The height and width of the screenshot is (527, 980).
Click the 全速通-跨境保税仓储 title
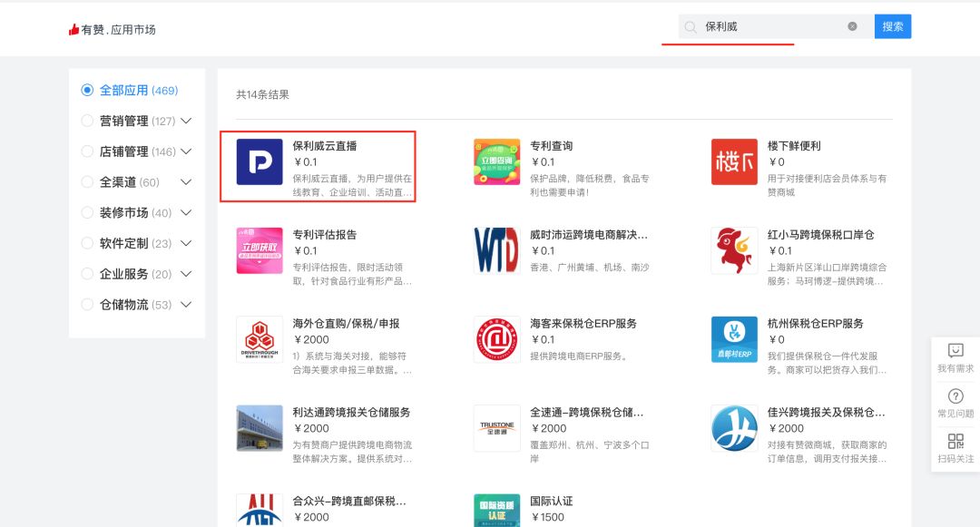coord(586,412)
